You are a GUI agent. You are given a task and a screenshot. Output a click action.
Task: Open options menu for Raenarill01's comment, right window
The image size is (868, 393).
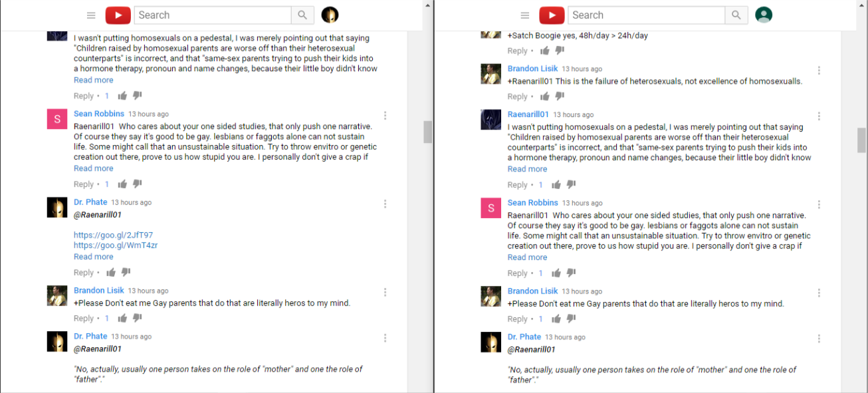(819, 116)
